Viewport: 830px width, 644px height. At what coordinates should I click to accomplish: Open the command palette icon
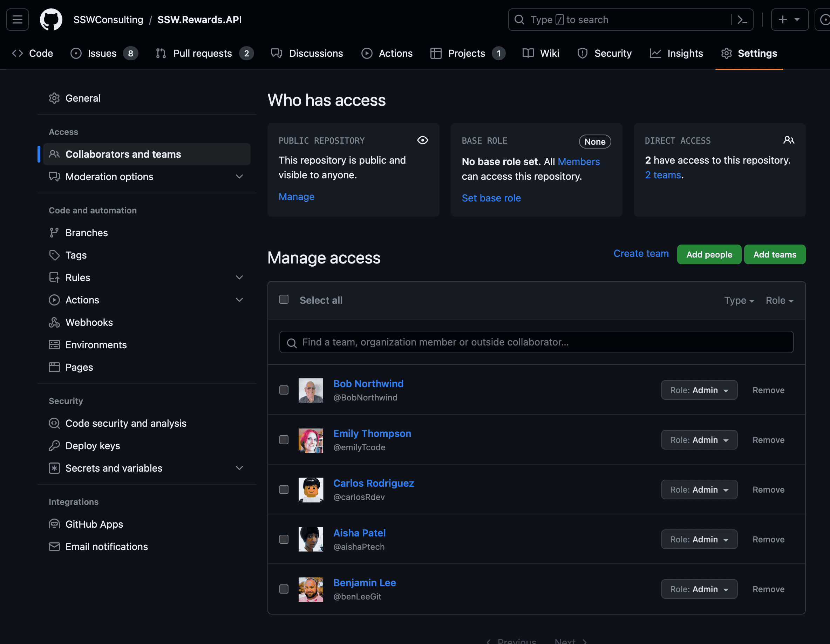click(x=742, y=20)
